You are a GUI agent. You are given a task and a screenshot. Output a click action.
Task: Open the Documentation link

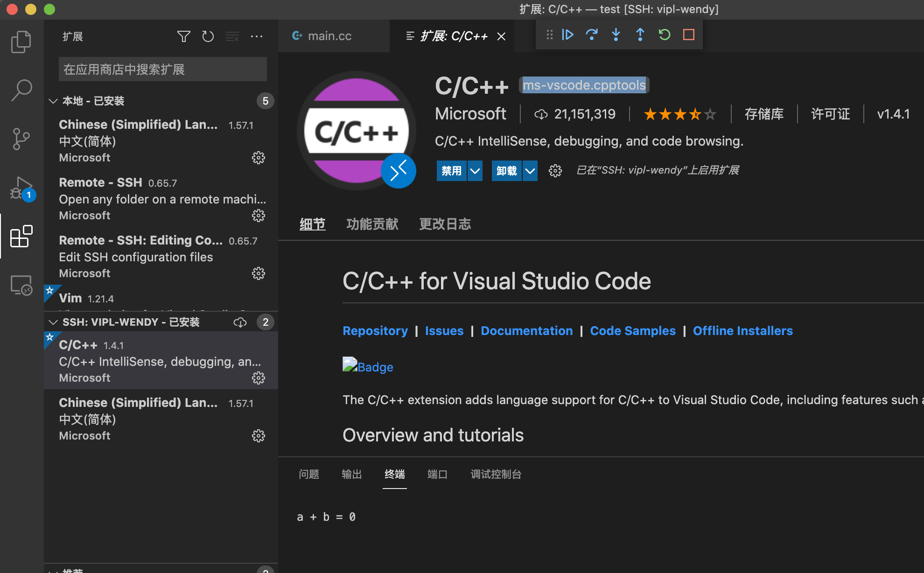click(526, 331)
